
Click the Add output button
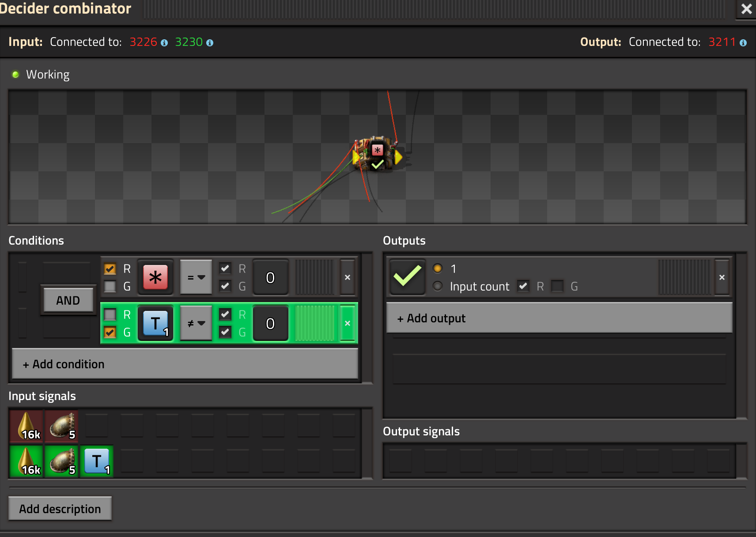(559, 318)
